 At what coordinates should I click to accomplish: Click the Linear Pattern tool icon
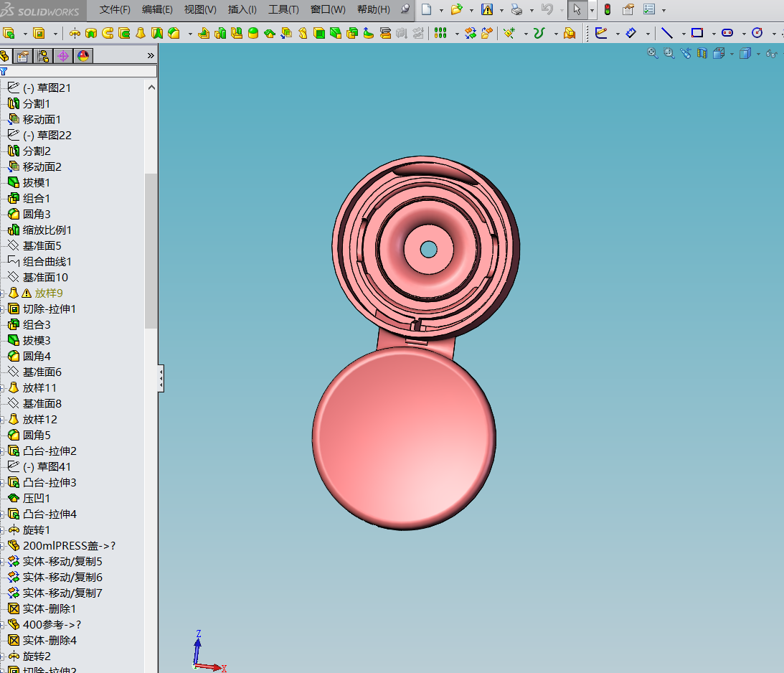click(440, 34)
